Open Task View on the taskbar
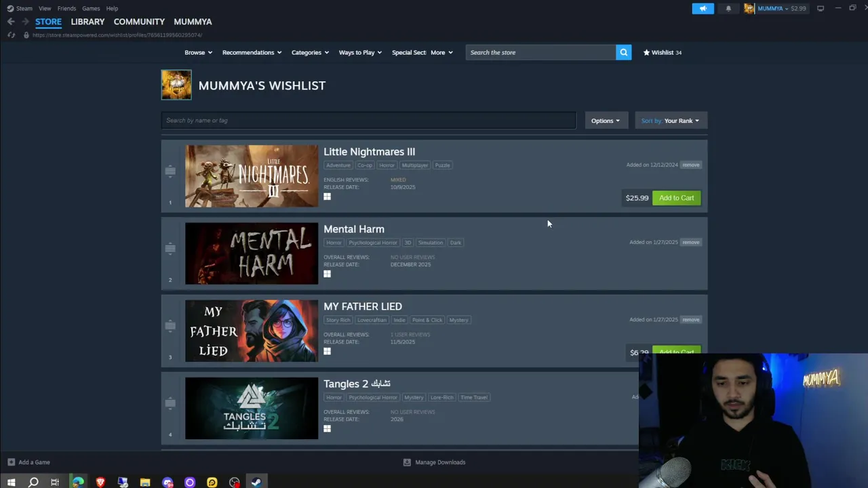The image size is (868, 488). [x=55, y=483]
